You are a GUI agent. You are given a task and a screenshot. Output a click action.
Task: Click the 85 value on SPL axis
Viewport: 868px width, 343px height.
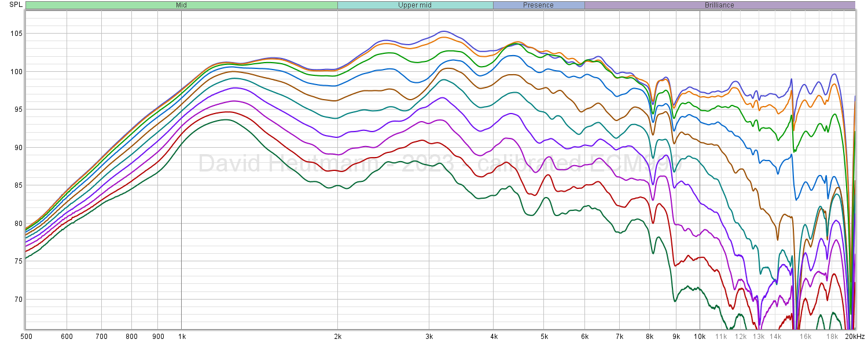[x=16, y=185]
